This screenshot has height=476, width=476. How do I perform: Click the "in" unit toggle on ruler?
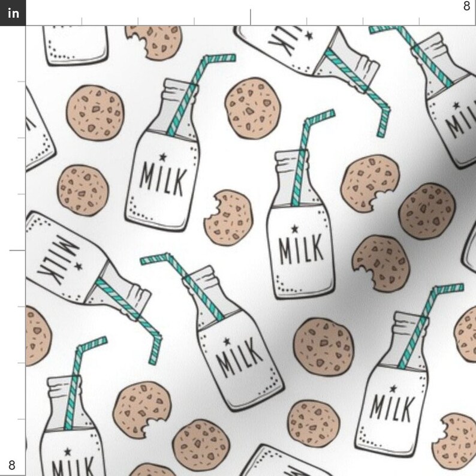click(x=13, y=13)
